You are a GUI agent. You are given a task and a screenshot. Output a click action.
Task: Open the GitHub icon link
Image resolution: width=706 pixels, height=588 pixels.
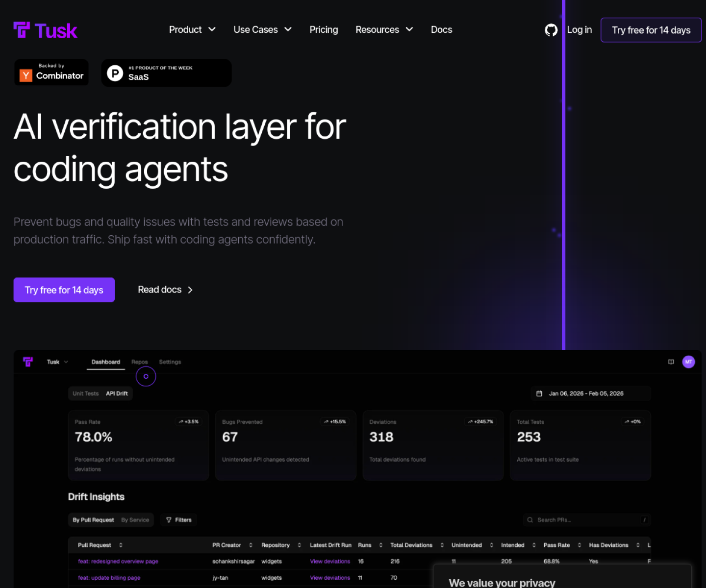[551, 30]
